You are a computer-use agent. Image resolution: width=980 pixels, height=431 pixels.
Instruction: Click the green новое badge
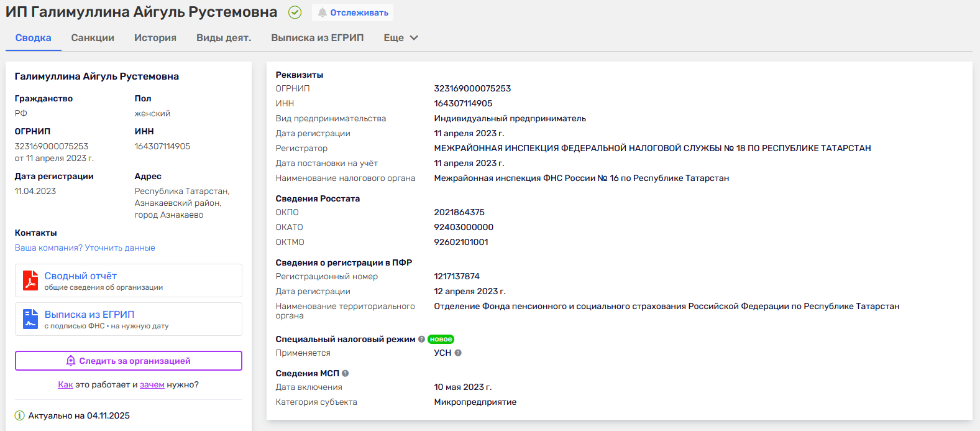pos(441,339)
